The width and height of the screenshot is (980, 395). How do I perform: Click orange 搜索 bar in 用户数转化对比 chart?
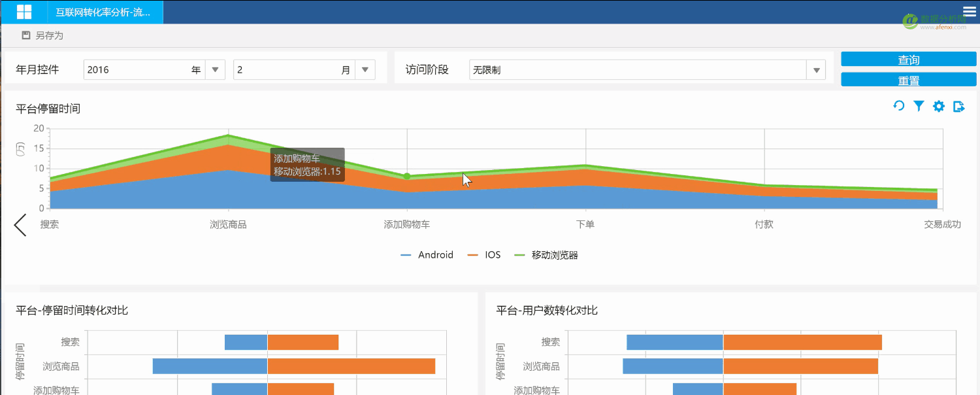[802, 342]
